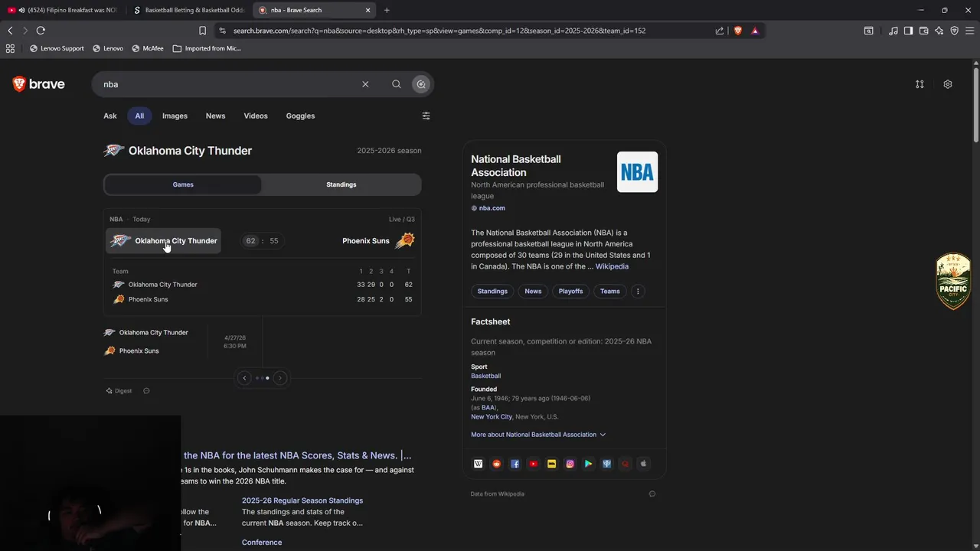Click the Digest button
Screen dimensions: 980x551
[119, 391]
